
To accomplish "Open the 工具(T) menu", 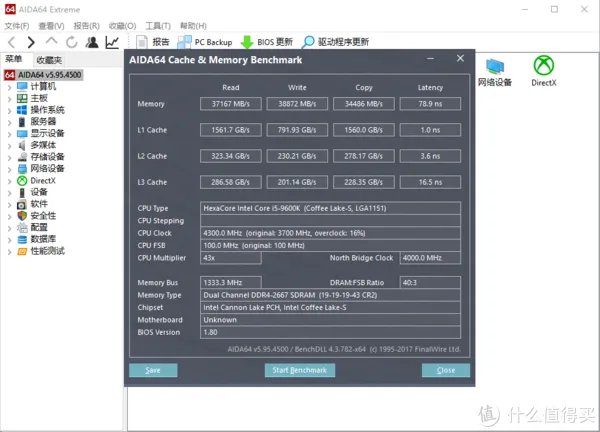I will click(x=157, y=25).
